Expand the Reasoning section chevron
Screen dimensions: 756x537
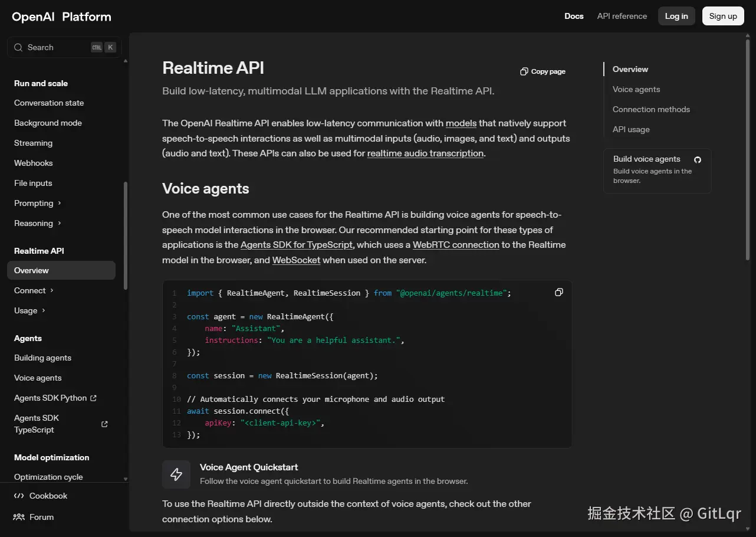[60, 223]
